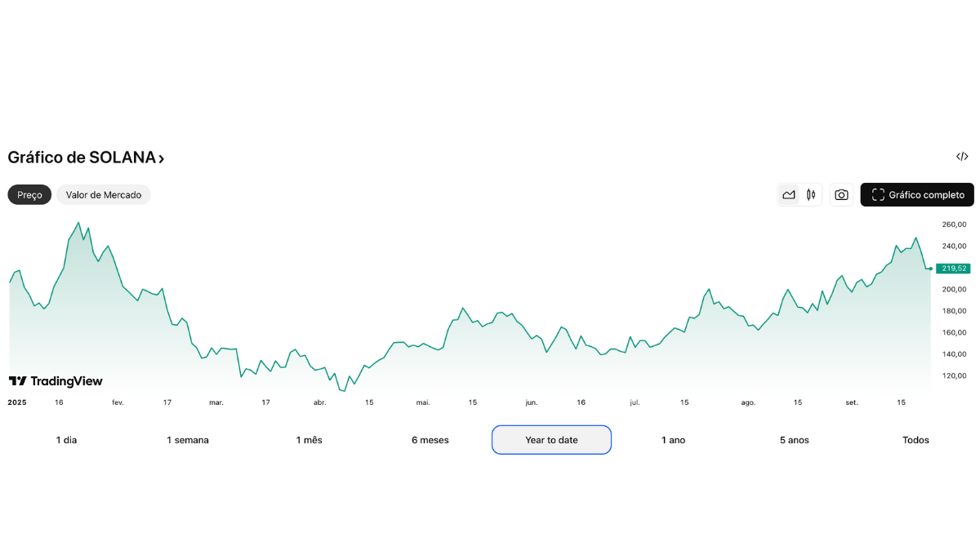Expand the Gráfico de SOLANA chevron
The height and width of the screenshot is (551, 980).
[x=162, y=158]
